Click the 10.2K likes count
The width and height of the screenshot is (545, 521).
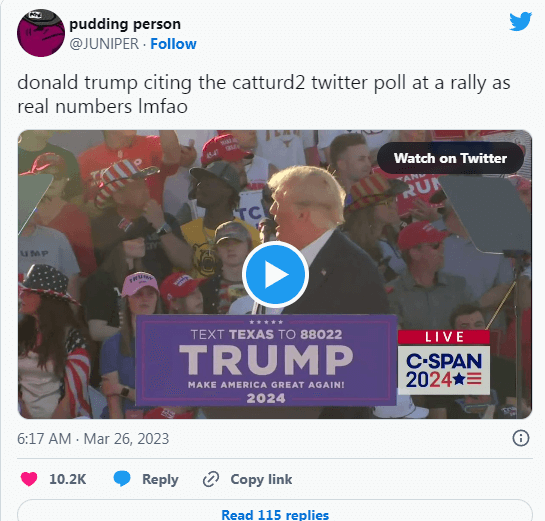pos(67,479)
